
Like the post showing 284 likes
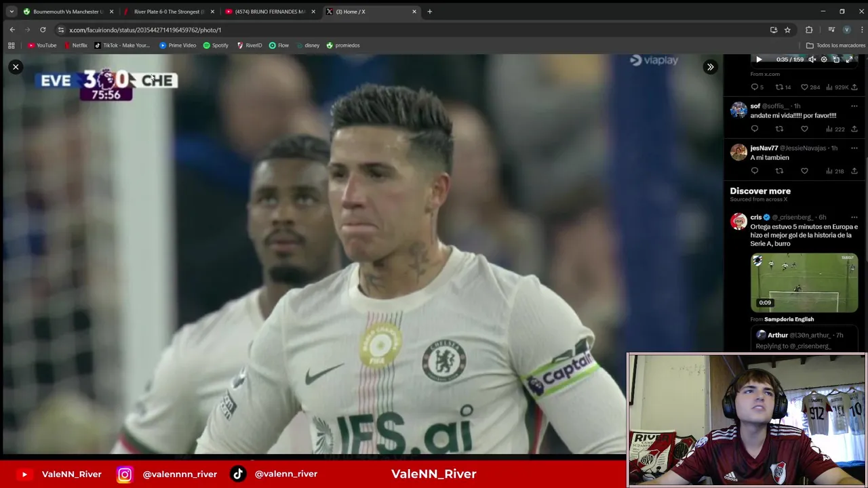pos(810,87)
